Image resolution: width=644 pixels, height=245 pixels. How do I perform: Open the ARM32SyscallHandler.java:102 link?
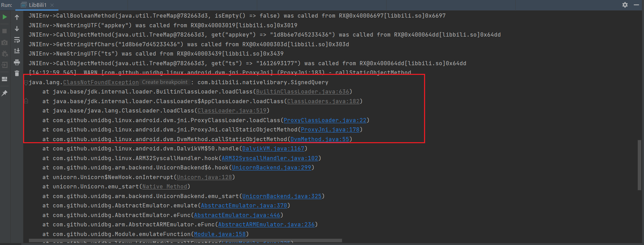tap(270, 158)
